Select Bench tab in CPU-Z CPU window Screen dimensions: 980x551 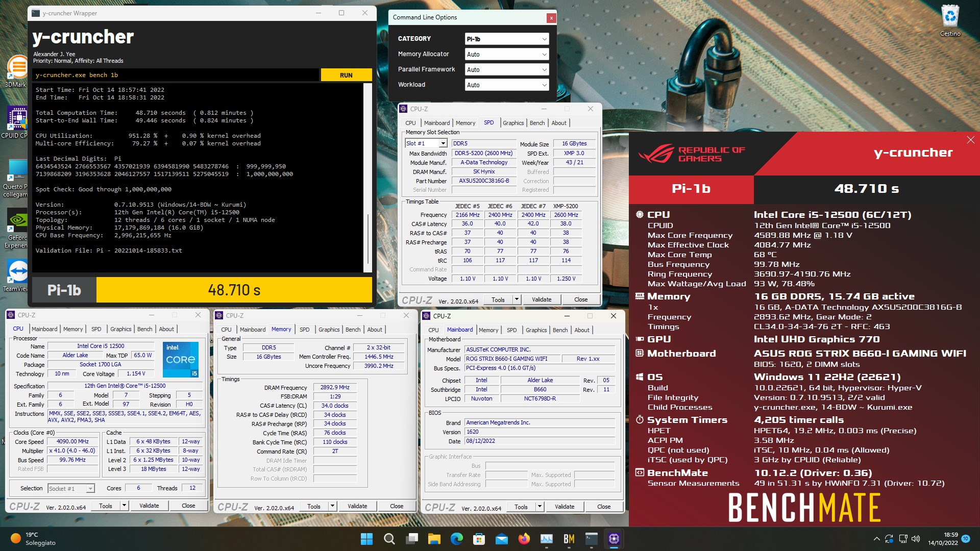[144, 329]
